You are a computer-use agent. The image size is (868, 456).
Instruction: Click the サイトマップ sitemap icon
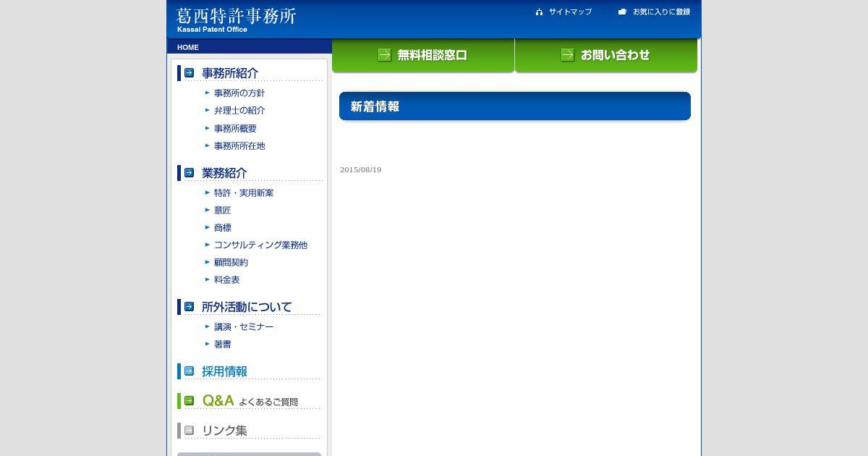[539, 12]
